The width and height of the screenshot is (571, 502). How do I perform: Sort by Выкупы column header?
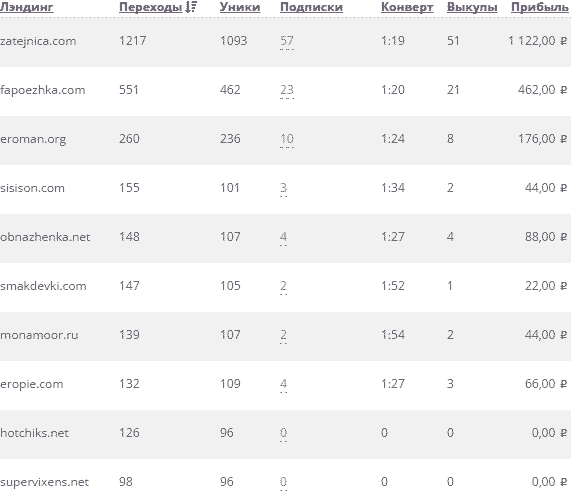tap(472, 7)
